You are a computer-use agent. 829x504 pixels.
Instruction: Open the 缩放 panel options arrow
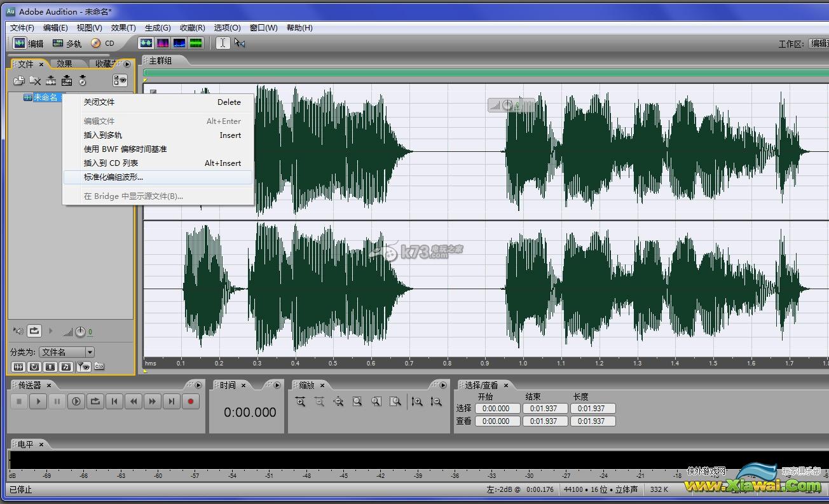point(442,385)
